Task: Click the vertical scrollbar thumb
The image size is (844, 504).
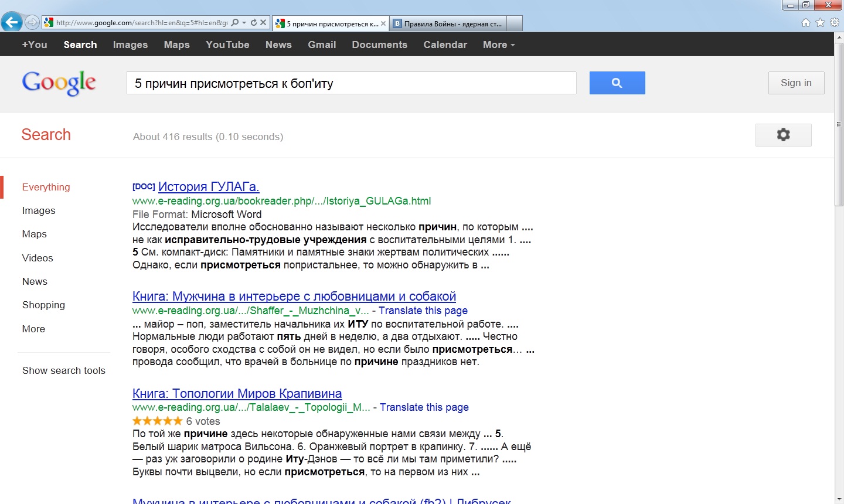Action: 839,125
